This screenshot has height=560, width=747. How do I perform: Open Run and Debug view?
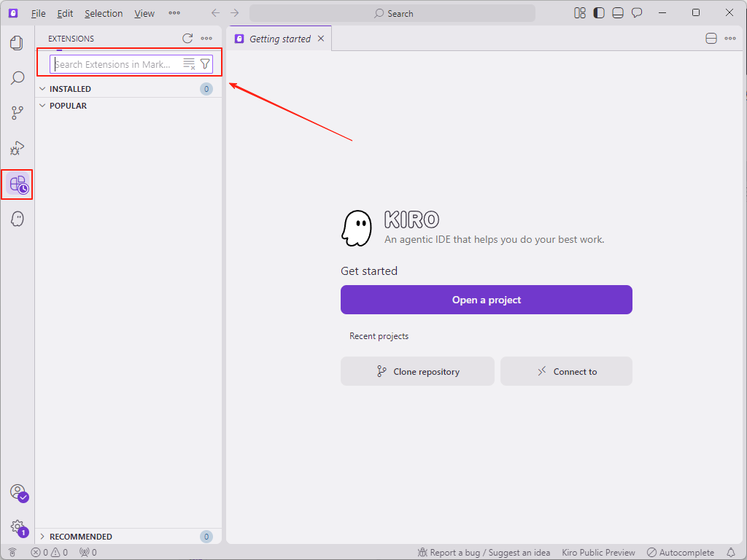pyautogui.click(x=18, y=149)
